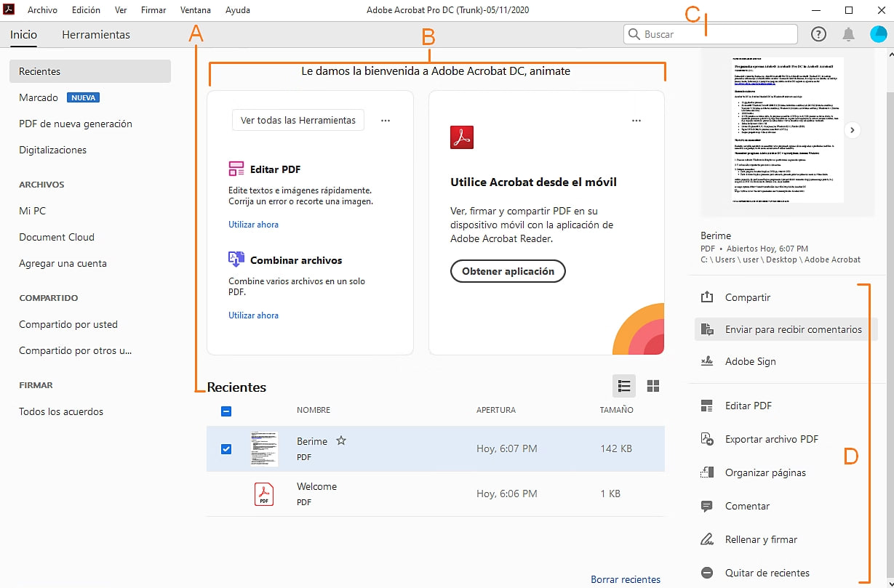Open the Archivo menu

pos(42,10)
